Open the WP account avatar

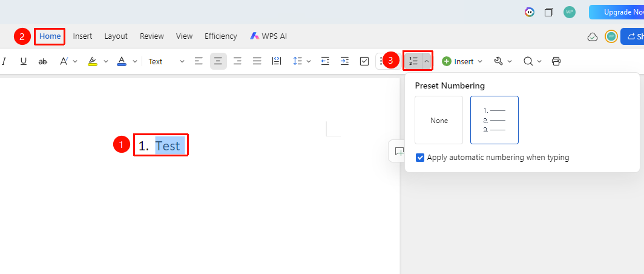(x=569, y=12)
